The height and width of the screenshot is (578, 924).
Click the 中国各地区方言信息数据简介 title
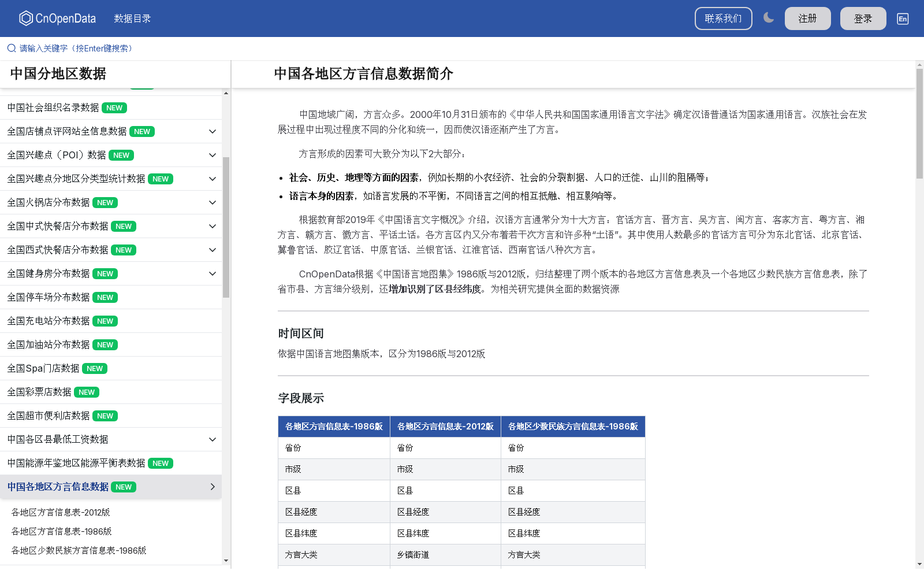(364, 74)
